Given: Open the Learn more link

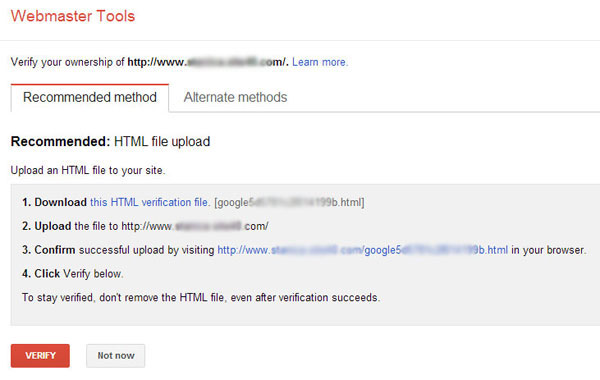Looking at the screenshot, I should (x=320, y=62).
